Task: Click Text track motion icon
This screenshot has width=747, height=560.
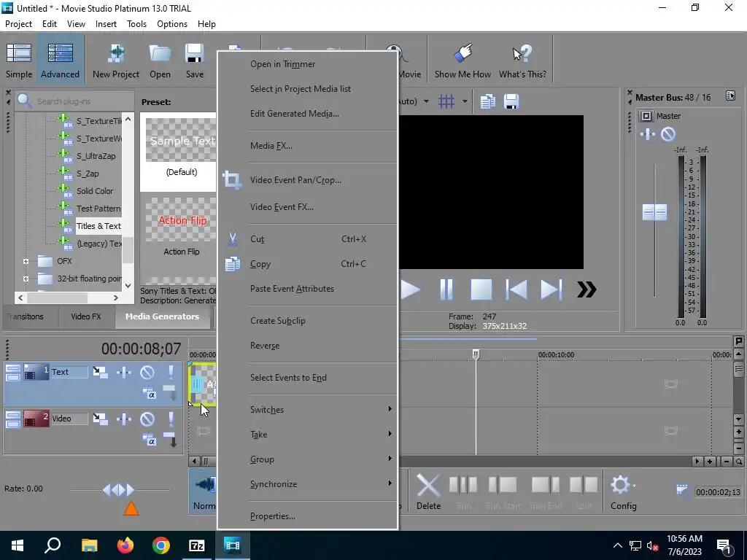Action: [100, 372]
